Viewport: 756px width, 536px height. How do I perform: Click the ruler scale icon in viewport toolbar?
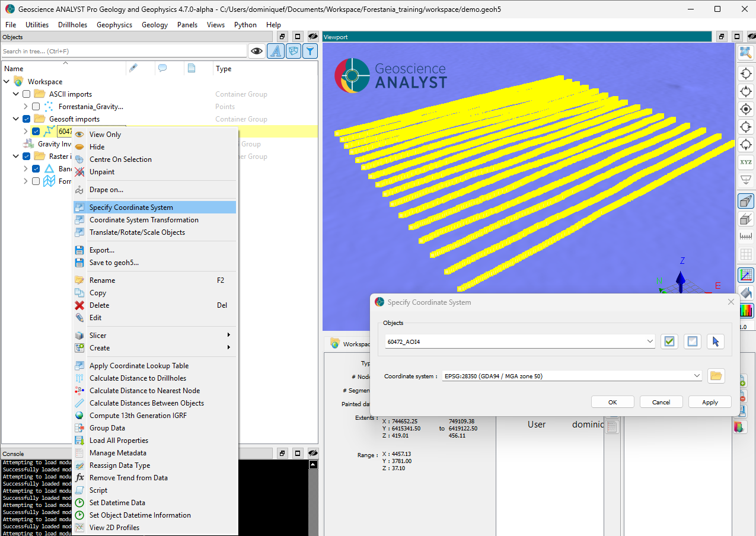(x=745, y=237)
